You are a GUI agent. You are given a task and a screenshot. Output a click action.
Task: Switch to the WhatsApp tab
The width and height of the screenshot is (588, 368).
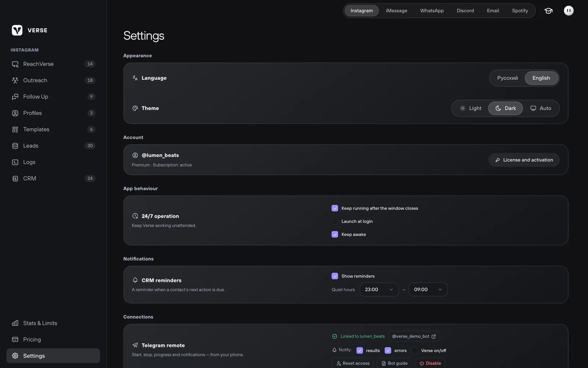coord(432,11)
